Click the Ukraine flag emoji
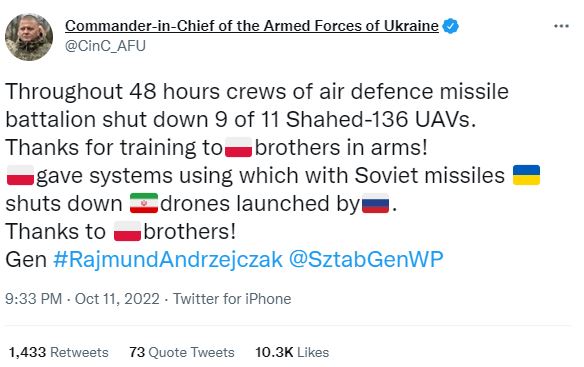The image size is (584, 367). [526, 175]
